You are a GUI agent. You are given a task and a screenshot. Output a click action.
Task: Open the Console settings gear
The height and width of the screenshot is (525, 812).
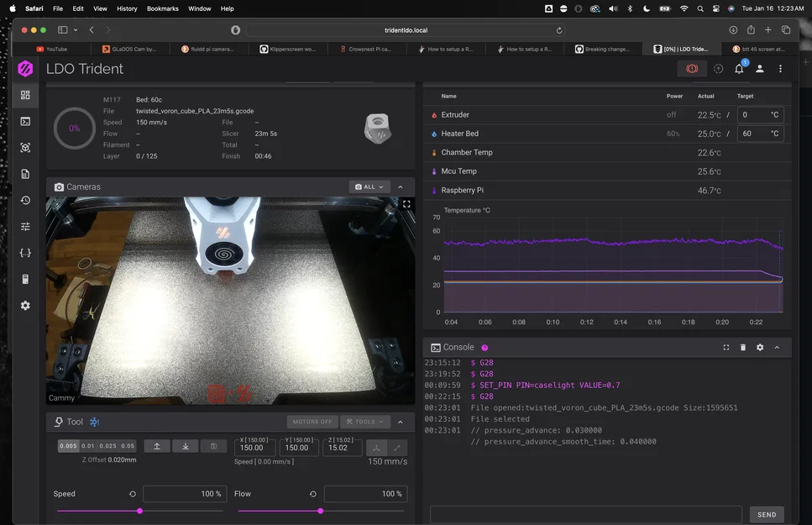pos(760,347)
